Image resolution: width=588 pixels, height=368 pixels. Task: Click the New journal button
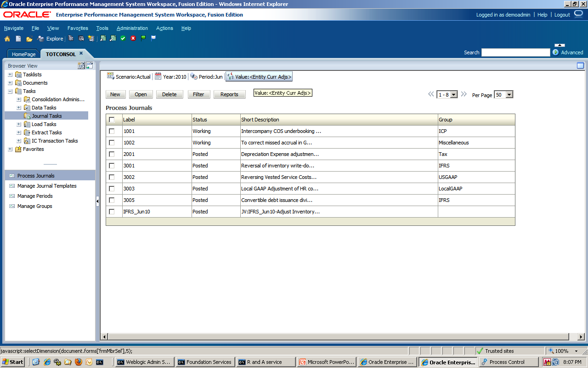pos(115,94)
